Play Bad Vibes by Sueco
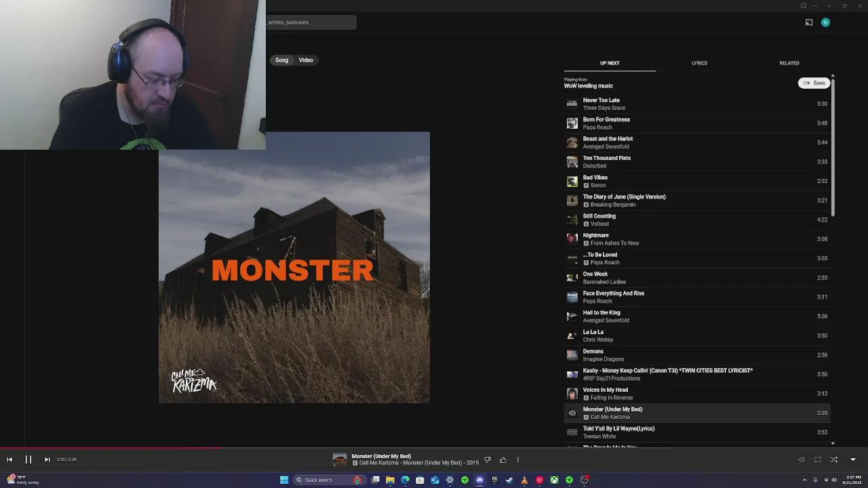The width and height of the screenshot is (868, 488). [697, 181]
